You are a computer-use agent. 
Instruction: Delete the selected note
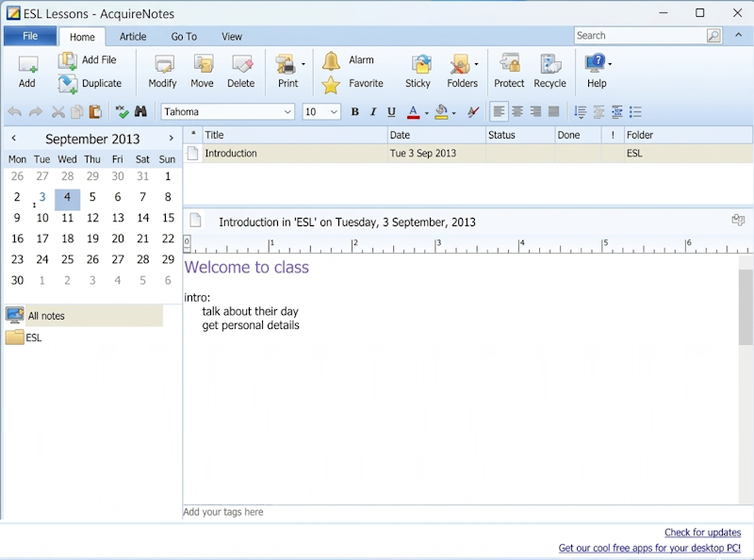coord(241,72)
